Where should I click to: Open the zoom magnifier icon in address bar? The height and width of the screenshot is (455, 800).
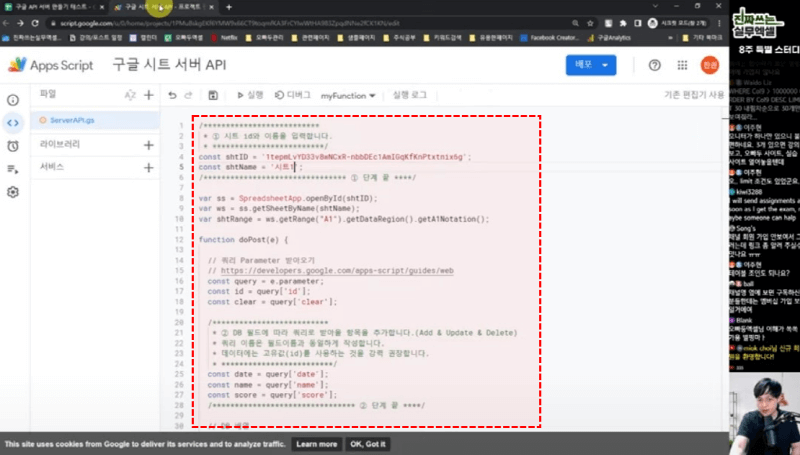(576, 23)
